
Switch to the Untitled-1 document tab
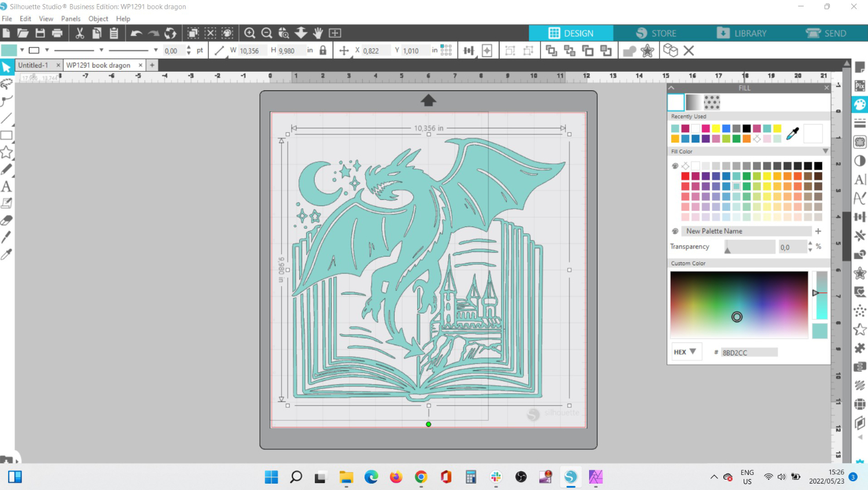click(34, 65)
